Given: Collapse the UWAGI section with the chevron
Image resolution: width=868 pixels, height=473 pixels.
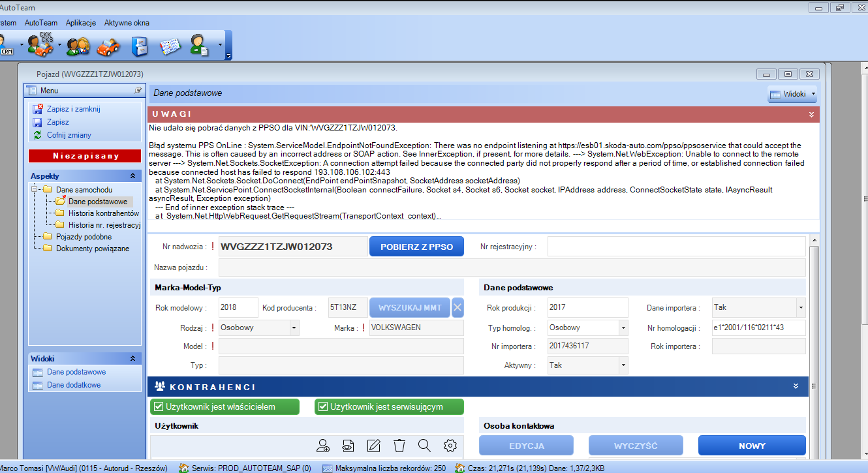Looking at the screenshot, I should tap(811, 115).
